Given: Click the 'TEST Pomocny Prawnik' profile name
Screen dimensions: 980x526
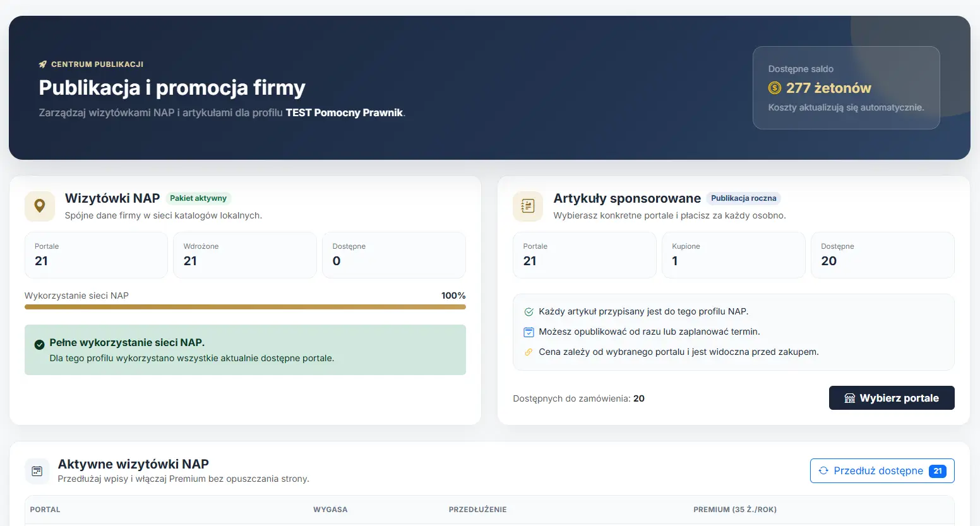Looking at the screenshot, I should pos(344,113).
